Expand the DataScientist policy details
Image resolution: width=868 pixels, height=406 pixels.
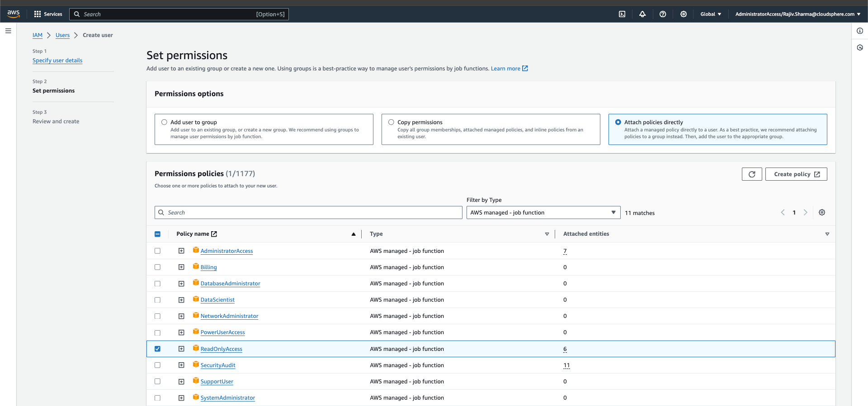coord(181,300)
